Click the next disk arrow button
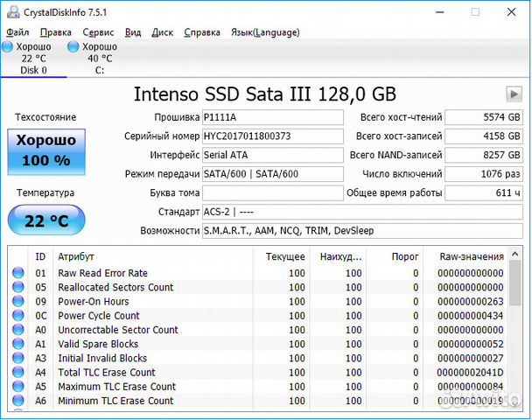The height and width of the screenshot is (420, 532). [x=514, y=94]
